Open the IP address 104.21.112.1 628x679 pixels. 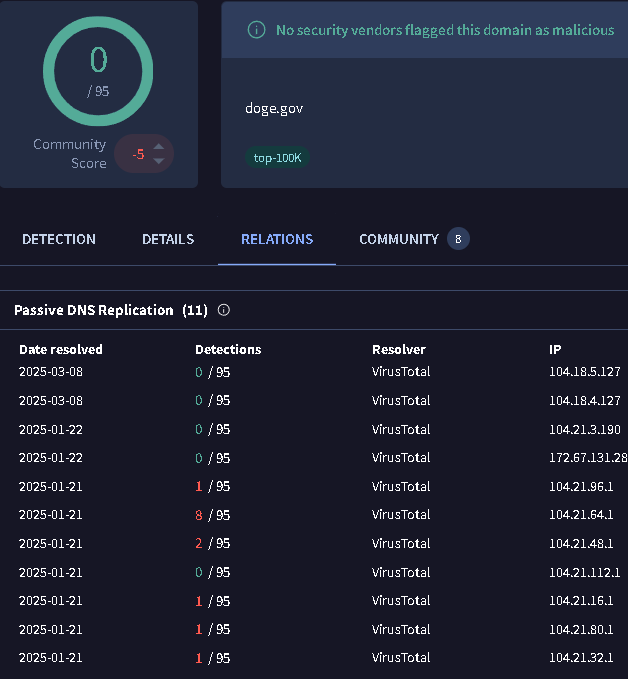point(585,572)
